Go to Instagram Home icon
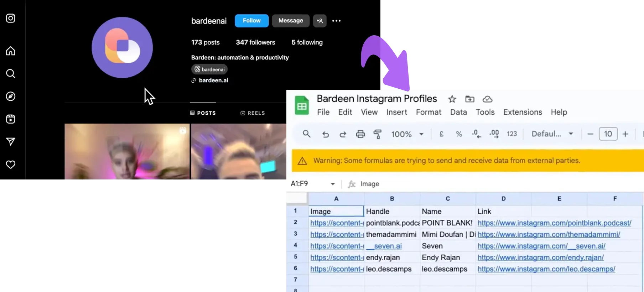Screen dimensions: 644x292 pyautogui.click(x=11, y=51)
